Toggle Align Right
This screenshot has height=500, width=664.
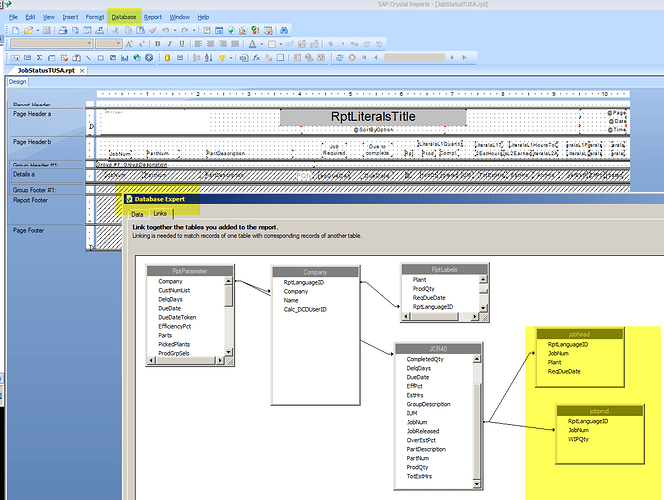click(223, 44)
